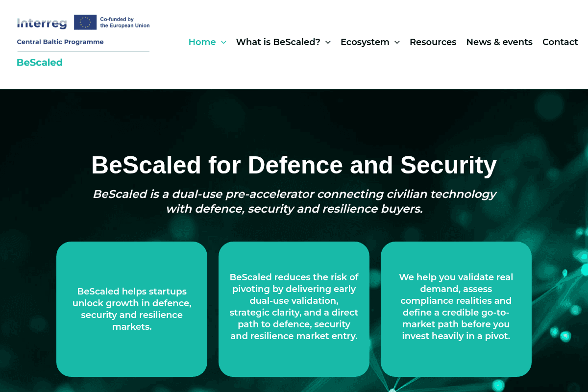Open the Home menu item
The width and height of the screenshot is (588, 392).
point(202,42)
